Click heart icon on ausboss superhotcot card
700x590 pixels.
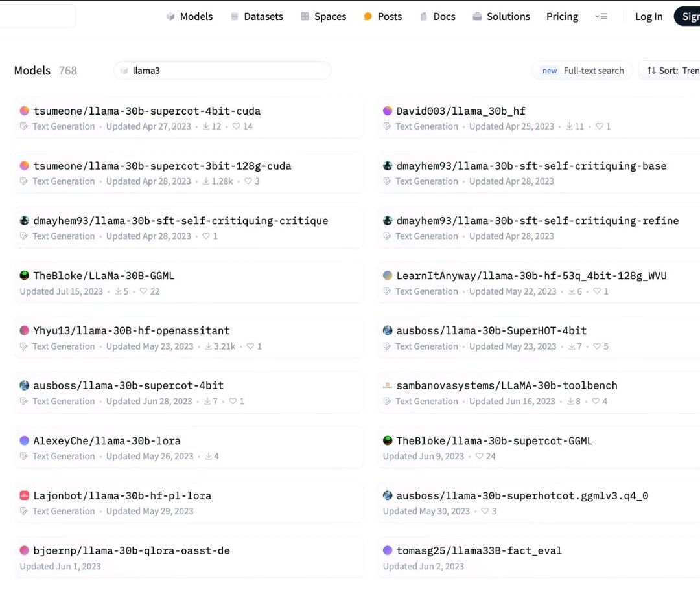point(485,510)
